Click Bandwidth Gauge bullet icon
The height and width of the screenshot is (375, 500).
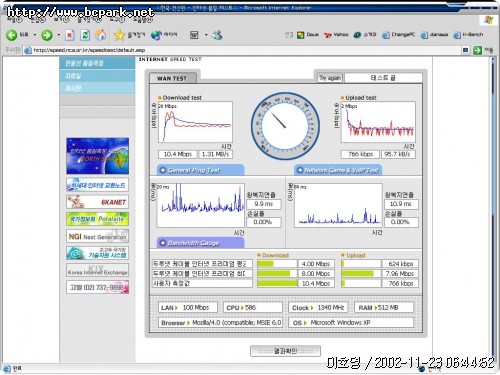coord(163,243)
